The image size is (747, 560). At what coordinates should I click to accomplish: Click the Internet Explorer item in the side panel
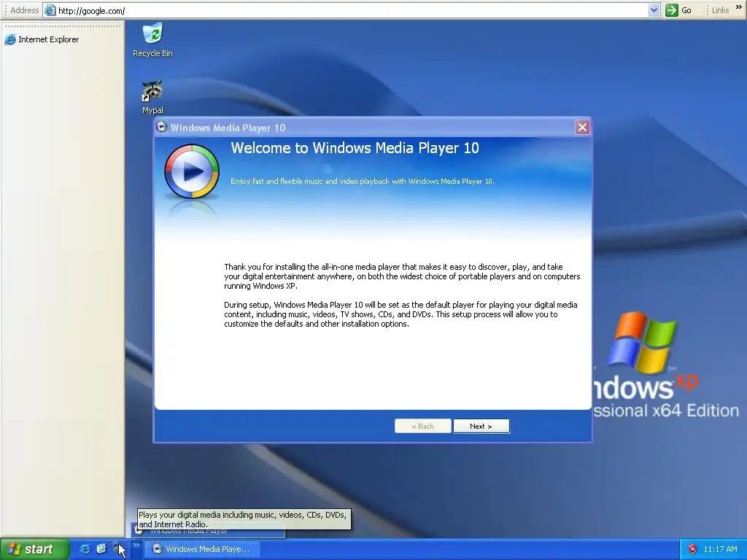pyautogui.click(x=42, y=39)
